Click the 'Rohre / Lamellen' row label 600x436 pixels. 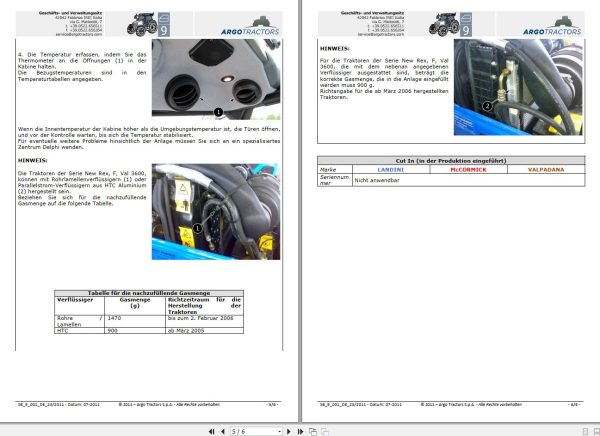pos(80,321)
